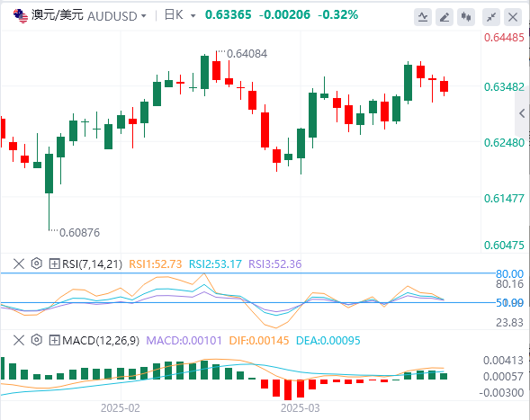Click the RSI2:53.17 value
The width and height of the screenshot is (530, 420).
pos(215,264)
